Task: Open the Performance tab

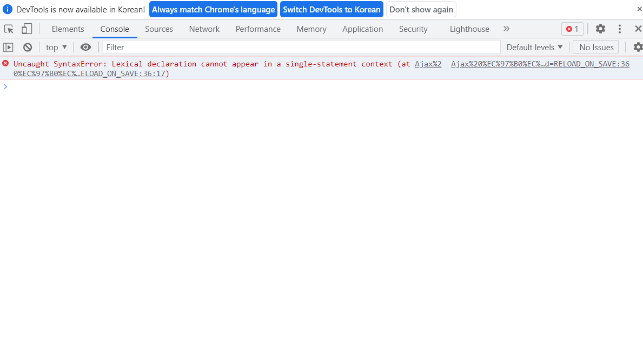Action: click(x=258, y=29)
